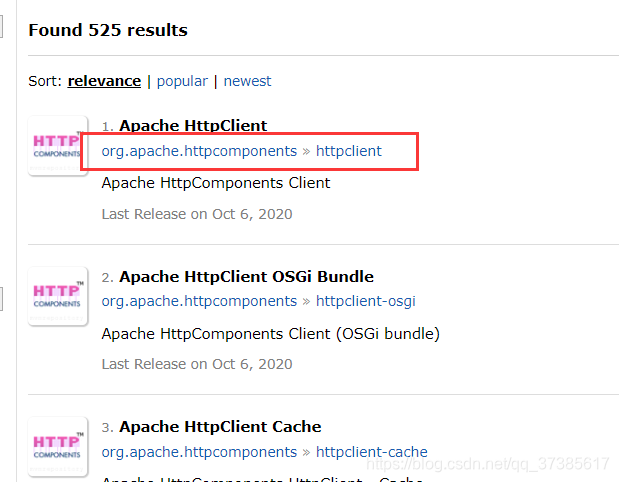This screenshot has height=482, width=619.
Task: Open the httpclient-osgi artifact link
Action: click(x=366, y=301)
